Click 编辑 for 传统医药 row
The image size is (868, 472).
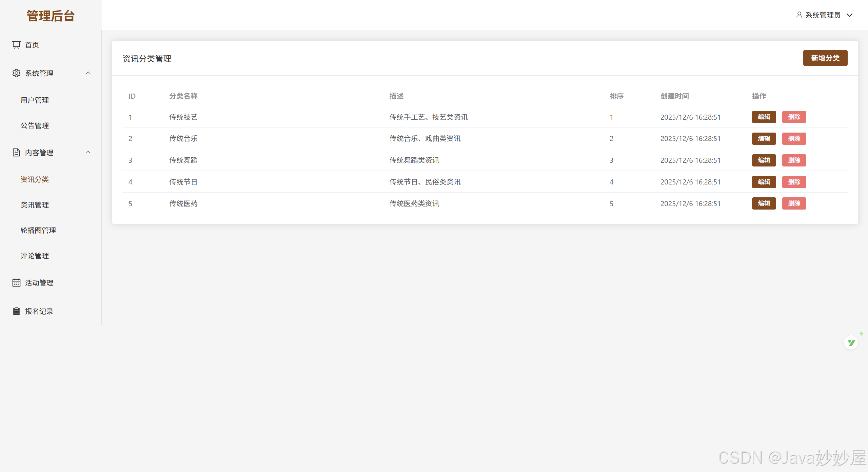click(x=764, y=203)
